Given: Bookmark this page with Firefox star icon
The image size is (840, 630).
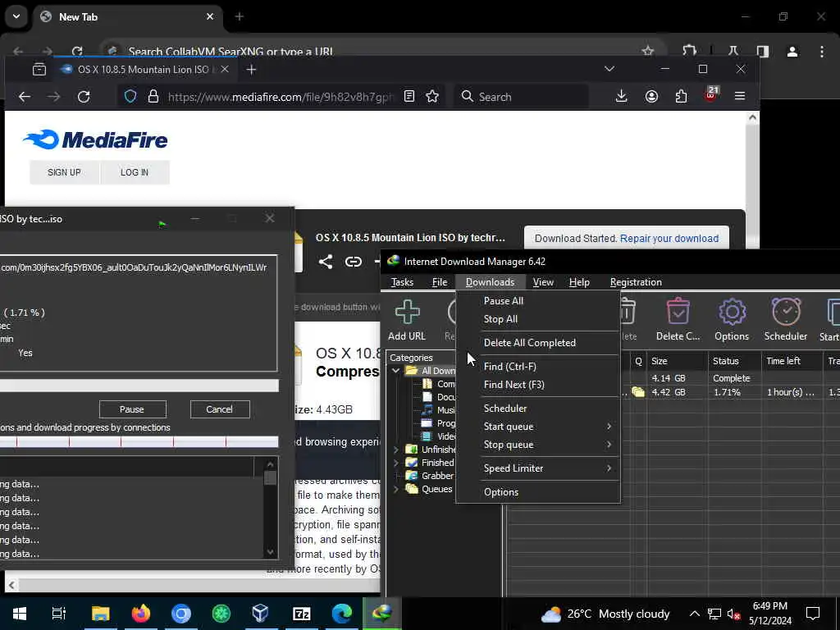Looking at the screenshot, I should click(432, 97).
